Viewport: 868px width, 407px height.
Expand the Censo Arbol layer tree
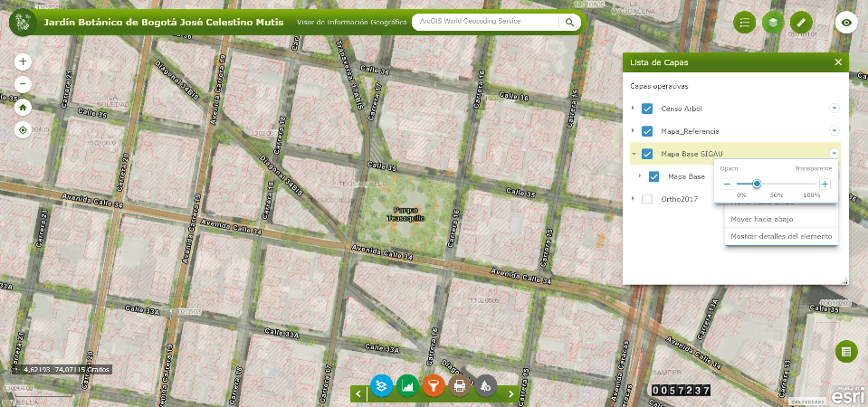[634, 109]
